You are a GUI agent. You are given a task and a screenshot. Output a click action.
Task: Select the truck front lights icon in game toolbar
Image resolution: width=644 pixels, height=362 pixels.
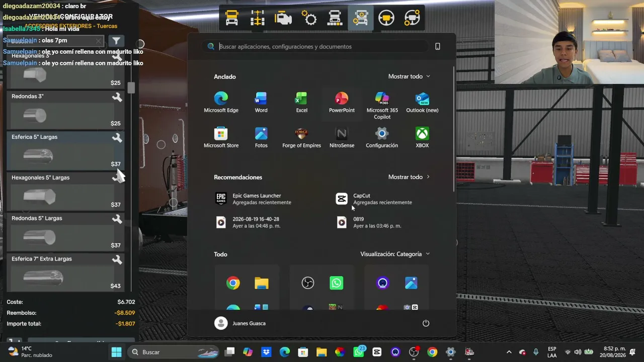(x=335, y=18)
